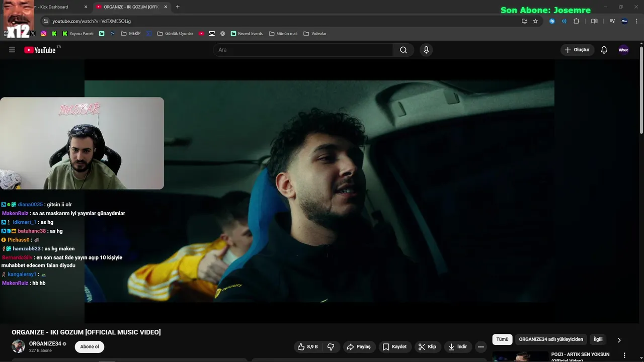Viewport: 644px width, 362px height.
Task: Close the ORGANIZE - IKI GOZUM tab
Action: pos(166,7)
